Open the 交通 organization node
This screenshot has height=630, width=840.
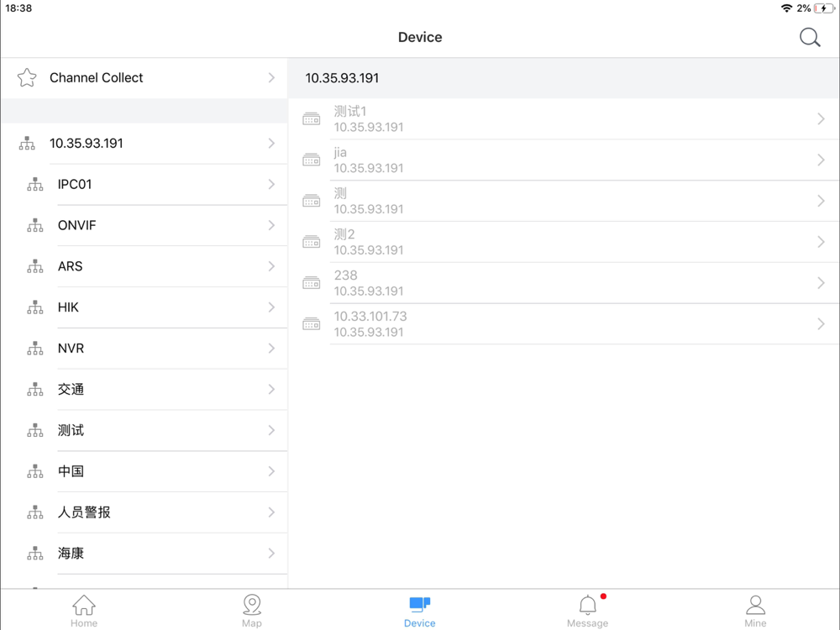71,390
